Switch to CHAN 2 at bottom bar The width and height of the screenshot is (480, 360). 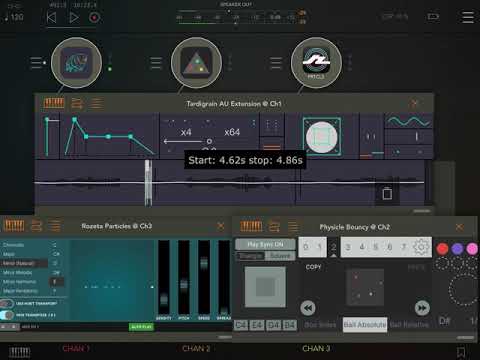click(196, 349)
